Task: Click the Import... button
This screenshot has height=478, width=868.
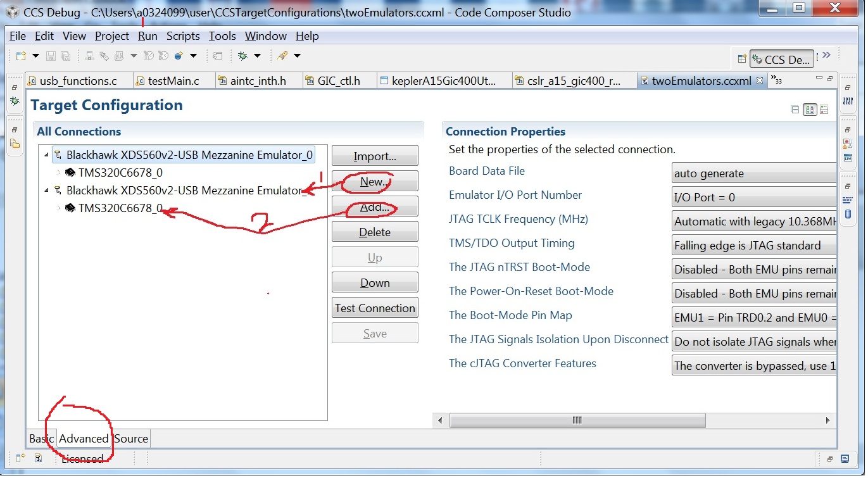Action: tap(375, 156)
